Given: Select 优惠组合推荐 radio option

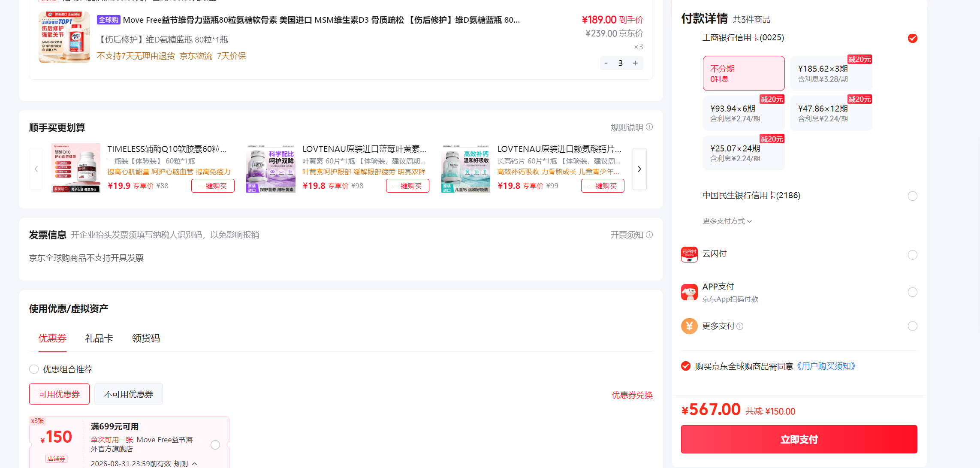Looking at the screenshot, I should click(34, 369).
